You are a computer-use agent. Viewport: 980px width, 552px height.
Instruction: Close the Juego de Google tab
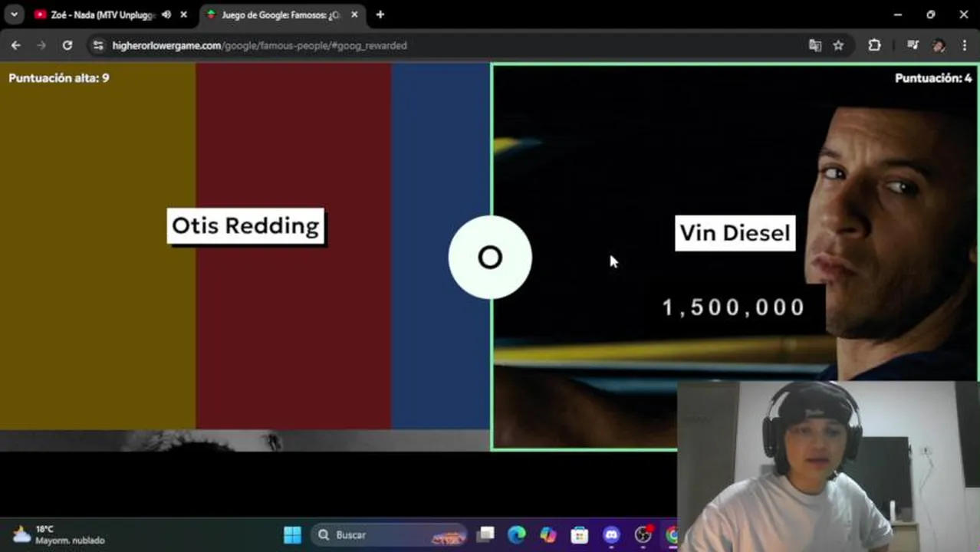pos(354,15)
